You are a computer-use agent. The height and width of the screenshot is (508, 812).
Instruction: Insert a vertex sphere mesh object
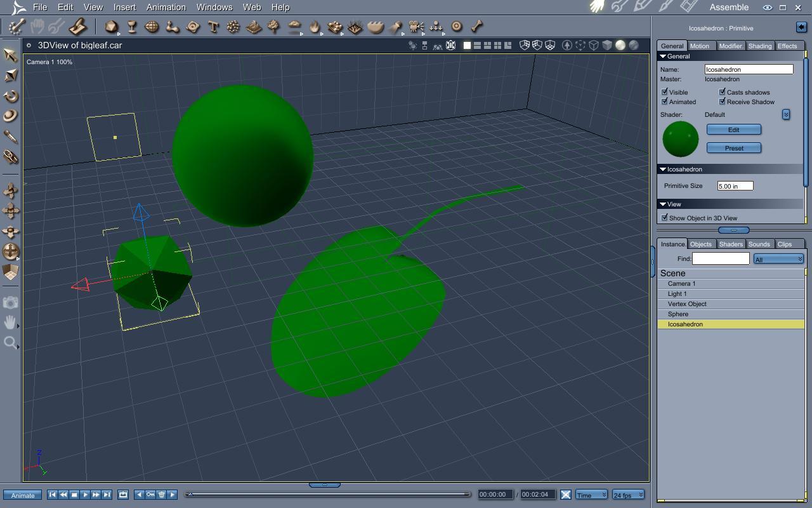tap(152, 27)
